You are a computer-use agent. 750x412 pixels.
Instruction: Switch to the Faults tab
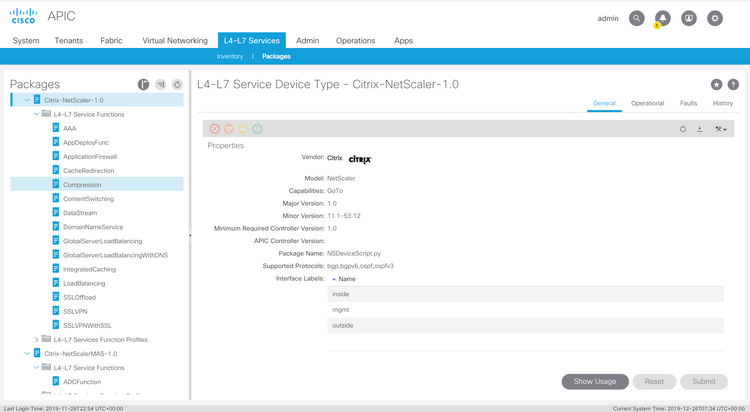point(688,103)
